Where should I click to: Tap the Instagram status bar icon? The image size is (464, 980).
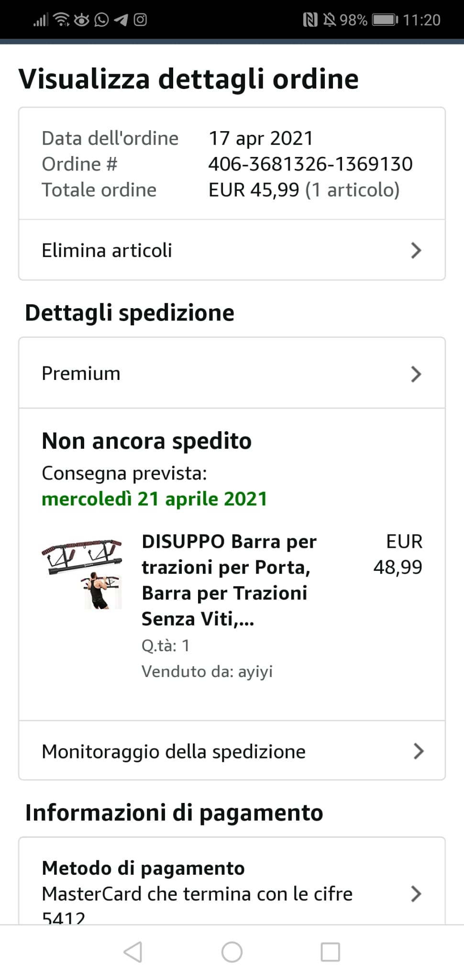point(140,20)
